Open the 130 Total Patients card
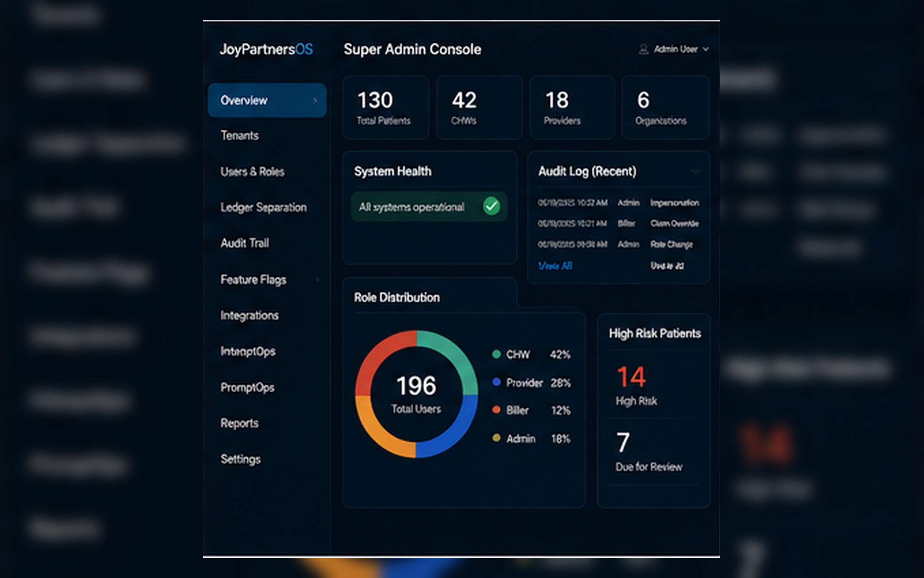The height and width of the screenshot is (578, 924). (385, 108)
